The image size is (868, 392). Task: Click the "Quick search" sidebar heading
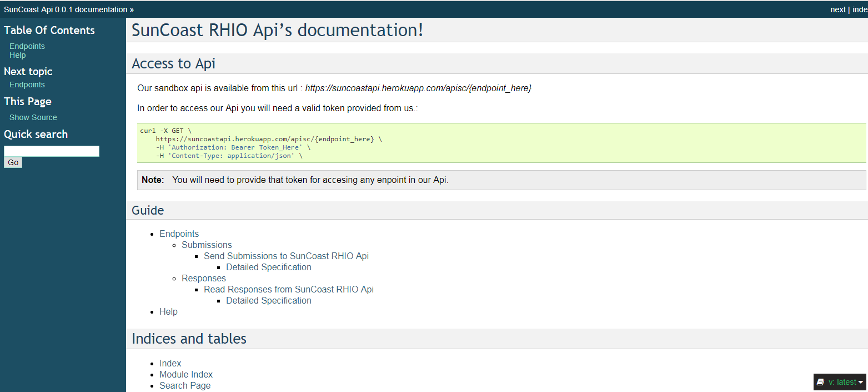click(x=36, y=134)
